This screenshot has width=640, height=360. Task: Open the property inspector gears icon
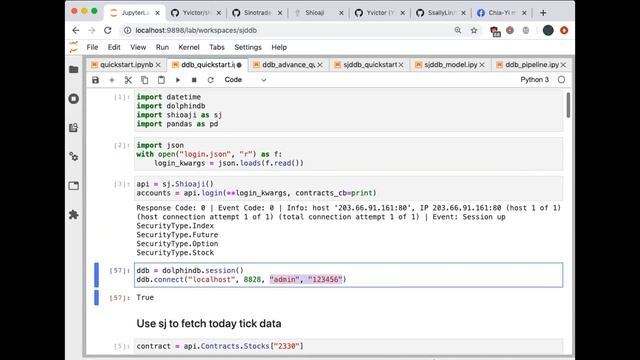point(74,157)
